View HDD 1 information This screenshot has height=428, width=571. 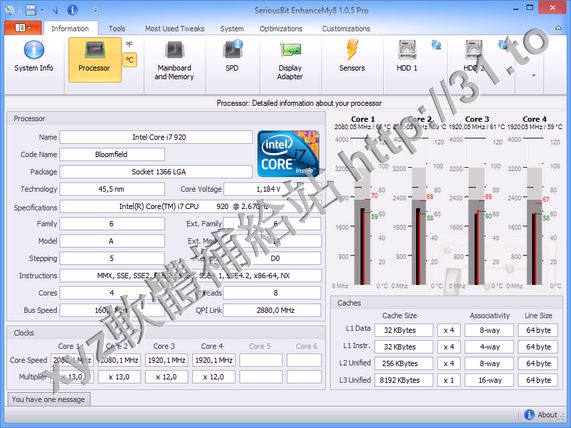pyautogui.click(x=407, y=57)
